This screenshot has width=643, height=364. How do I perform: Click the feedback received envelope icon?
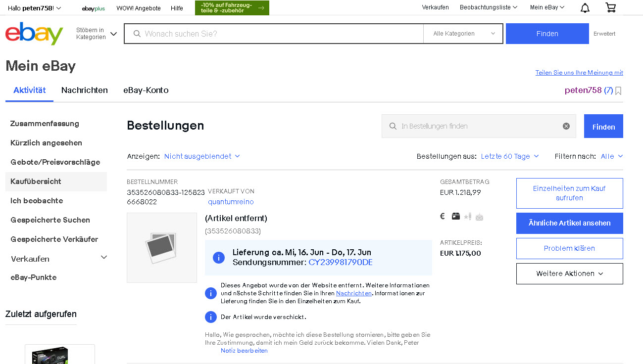pos(479,217)
